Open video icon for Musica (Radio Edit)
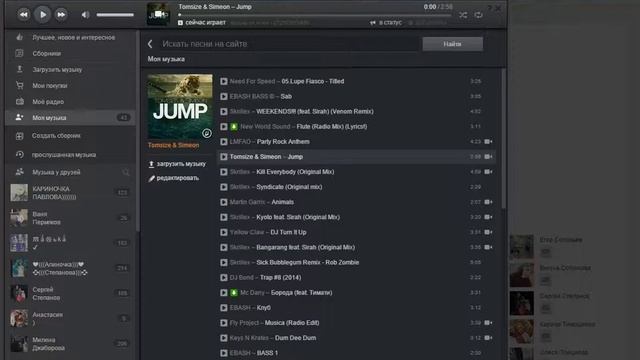Viewport: 640px width, 360px height. coord(488,323)
